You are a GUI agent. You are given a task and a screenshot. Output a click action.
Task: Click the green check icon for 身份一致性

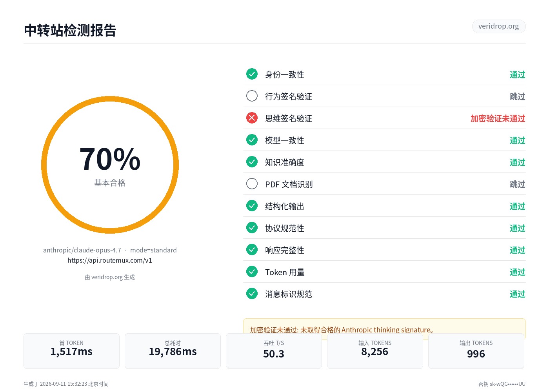[x=252, y=74]
